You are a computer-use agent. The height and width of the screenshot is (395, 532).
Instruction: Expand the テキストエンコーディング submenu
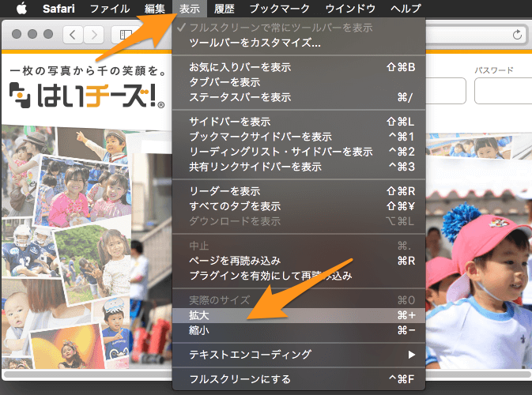299,355
